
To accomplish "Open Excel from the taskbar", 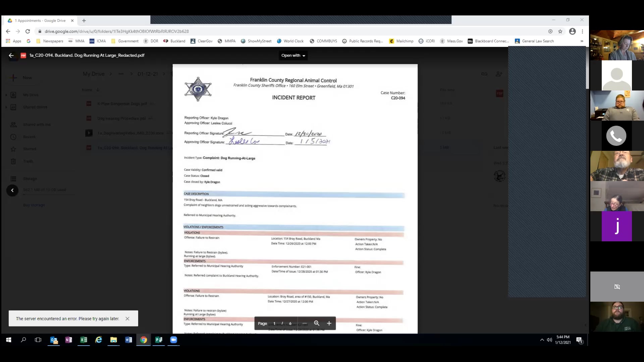I will click(x=84, y=340).
